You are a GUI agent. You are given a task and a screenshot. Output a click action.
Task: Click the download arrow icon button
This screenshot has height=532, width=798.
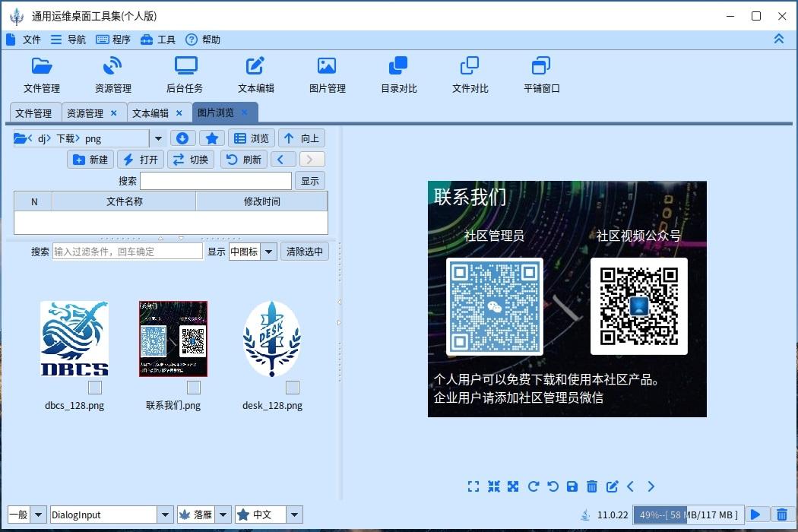point(182,138)
